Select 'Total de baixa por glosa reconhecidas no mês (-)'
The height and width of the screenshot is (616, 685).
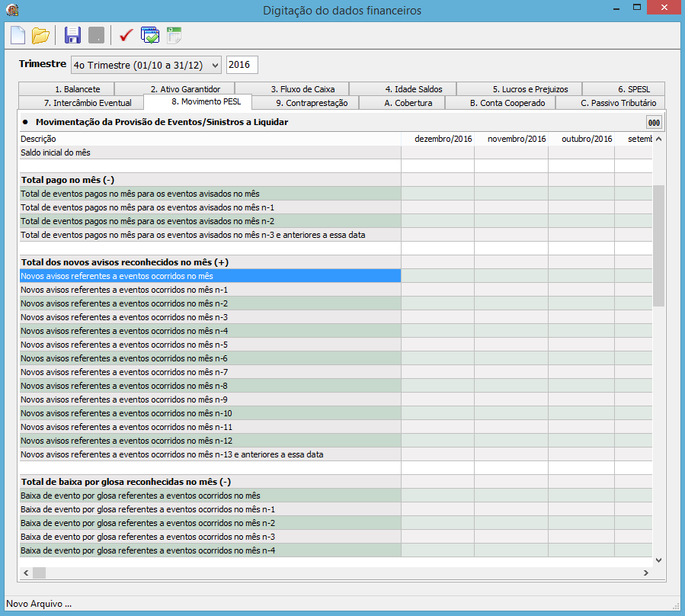(x=210, y=483)
